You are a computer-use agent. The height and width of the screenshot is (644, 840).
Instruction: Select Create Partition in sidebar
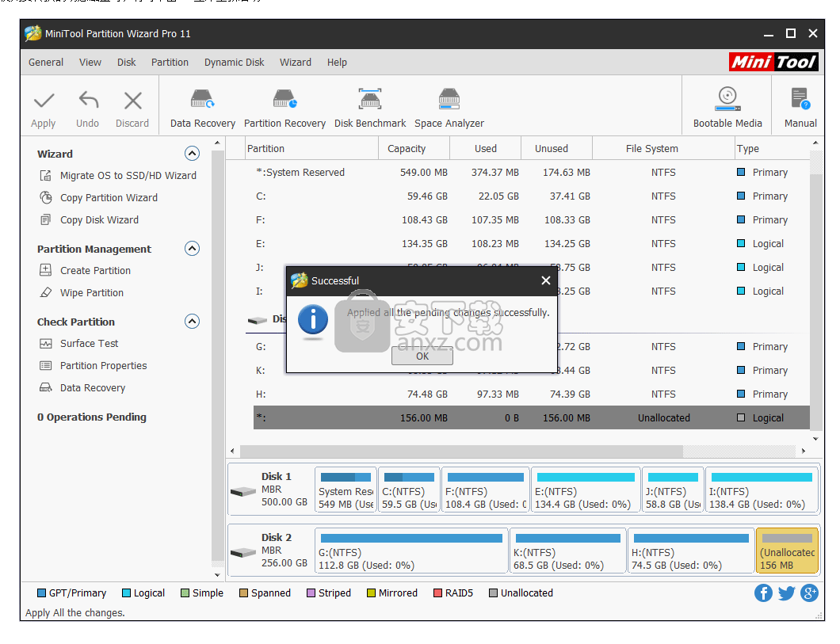pyautogui.click(x=86, y=270)
